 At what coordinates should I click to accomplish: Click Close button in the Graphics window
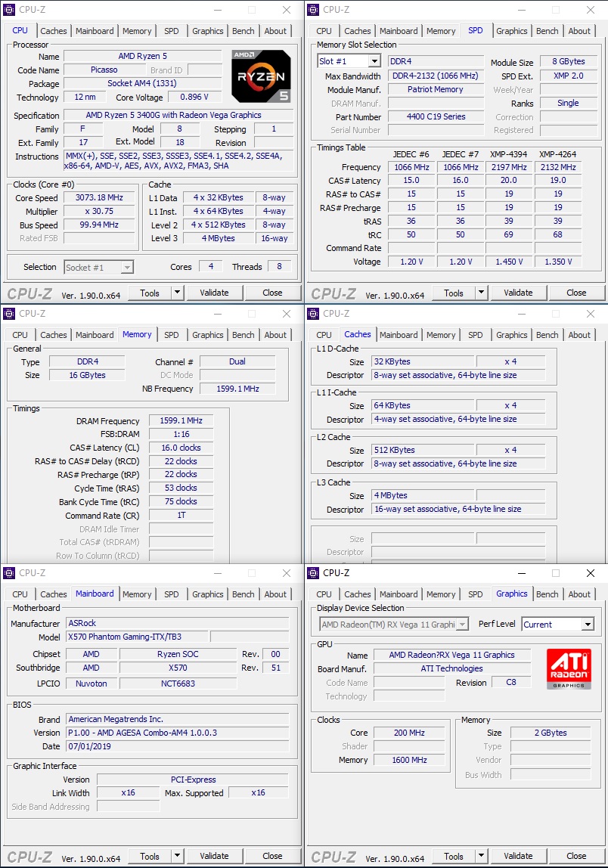(x=576, y=856)
